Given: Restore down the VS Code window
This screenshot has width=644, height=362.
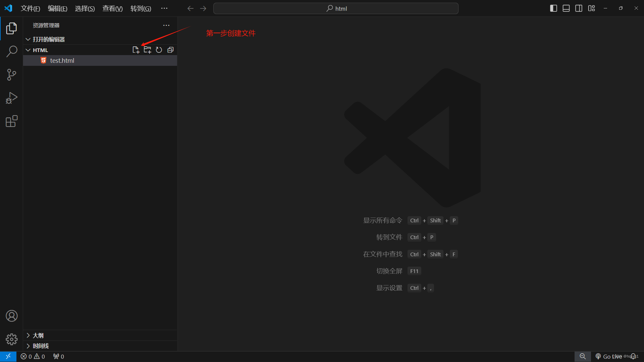Looking at the screenshot, I should tap(621, 8).
